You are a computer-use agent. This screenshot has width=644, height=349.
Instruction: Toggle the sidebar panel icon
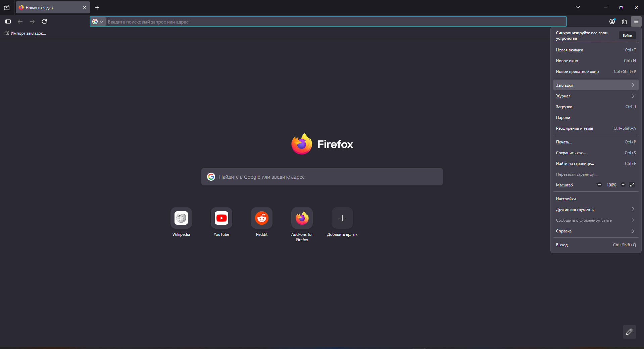pos(8,21)
